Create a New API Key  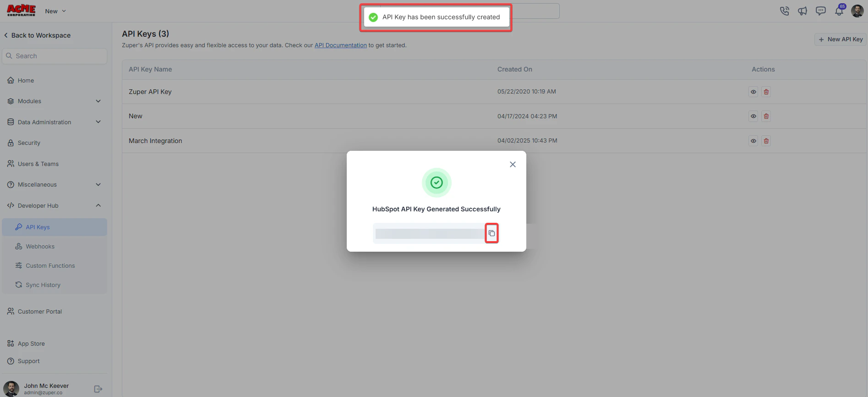point(841,39)
